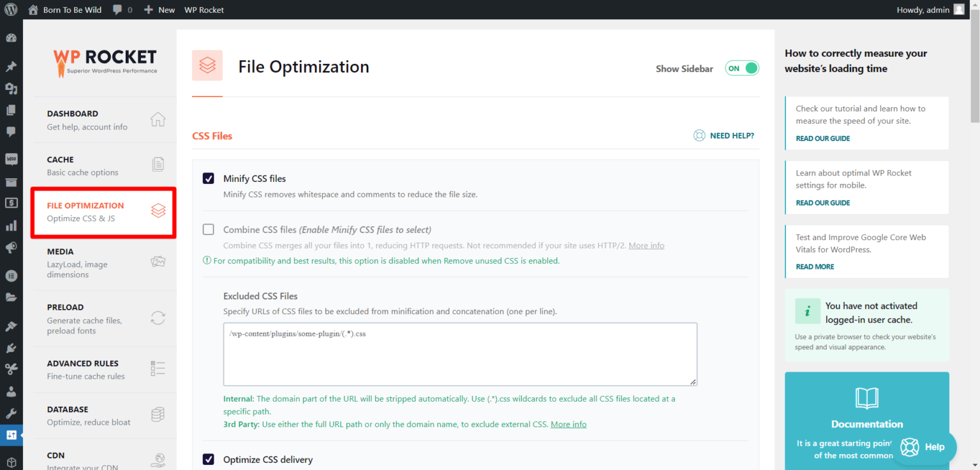Image resolution: width=980 pixels, height=470 pixels.
Task: Click inside the Excluded CSS Files box
Action: pyautogui.click(x=459, y=354)
